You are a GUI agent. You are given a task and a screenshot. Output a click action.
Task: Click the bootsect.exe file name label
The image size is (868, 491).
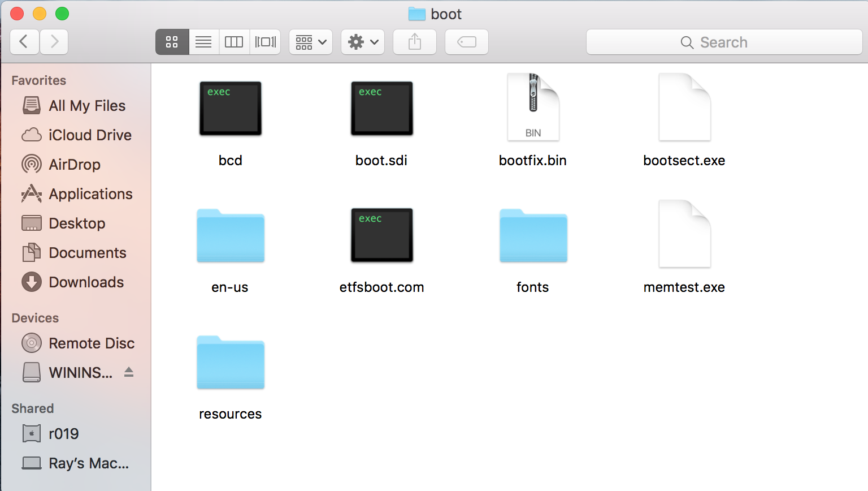tap(684, 161)
